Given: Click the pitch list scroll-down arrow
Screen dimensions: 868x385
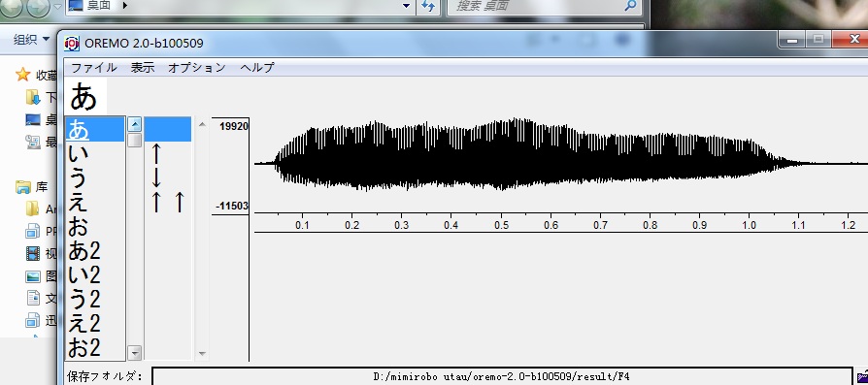Looking at the screenshot, I should point(202,353).
